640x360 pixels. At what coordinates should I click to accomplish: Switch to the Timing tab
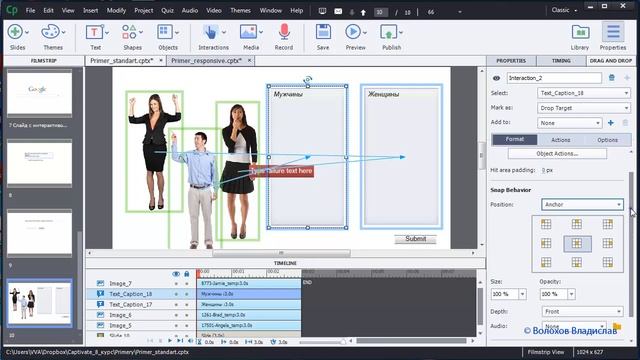[x=561, y=61]
